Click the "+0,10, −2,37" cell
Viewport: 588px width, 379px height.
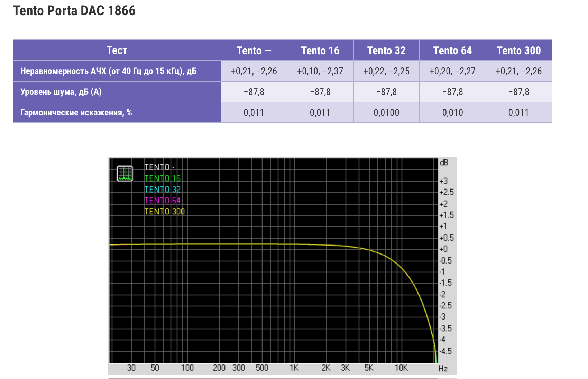320,71
